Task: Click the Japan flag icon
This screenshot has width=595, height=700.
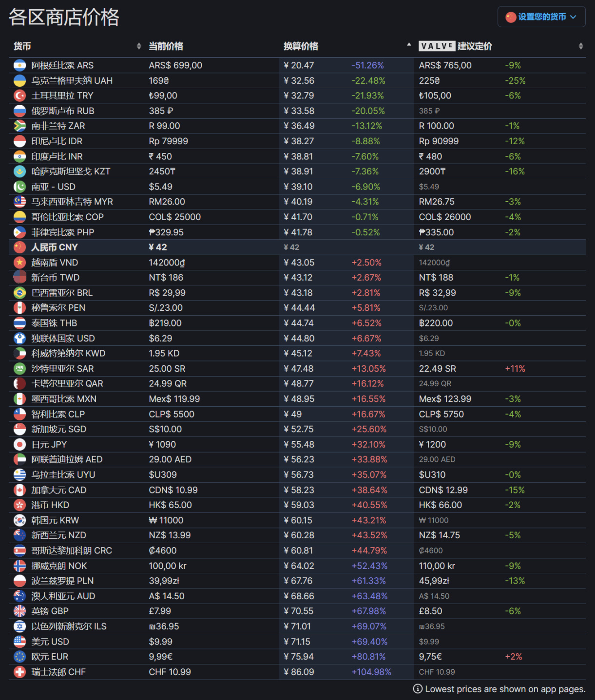Action: pyautogui.click(x=19, y=444)
